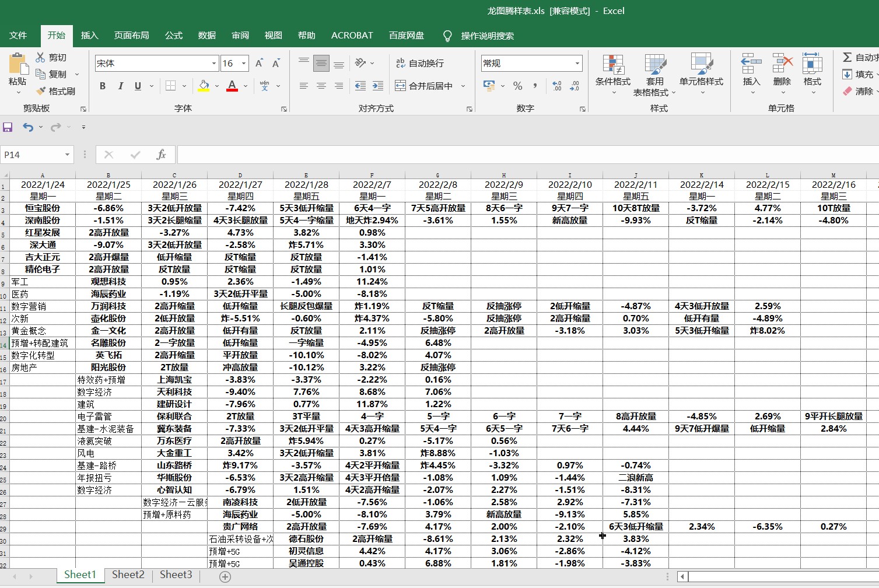Screen dimensions: 879x588
Task: Click the phonetic guide wén icon
Action: click(265, 86)
